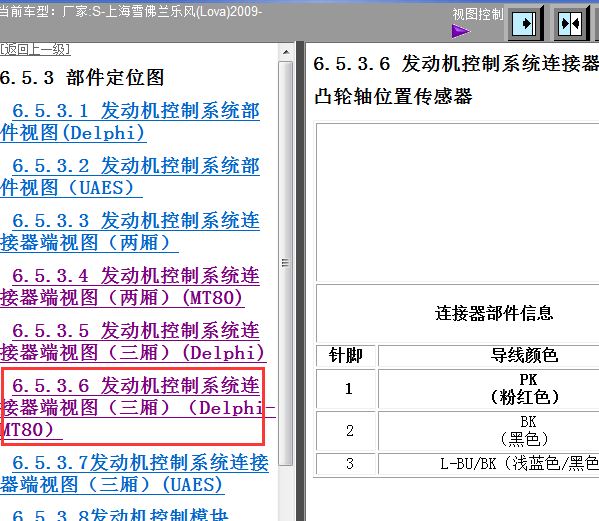Click the scrollbar up arrow in left panel
599x521 pixels.
tap(286, 52)
